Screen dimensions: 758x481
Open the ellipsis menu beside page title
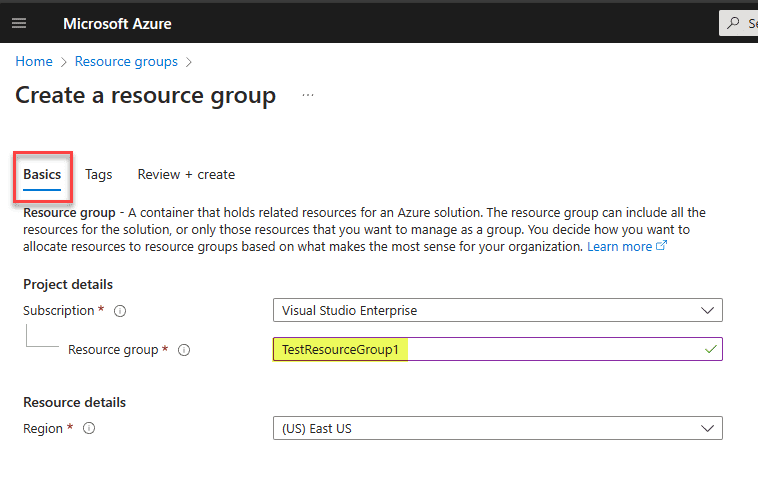click(x=308, y=95)
